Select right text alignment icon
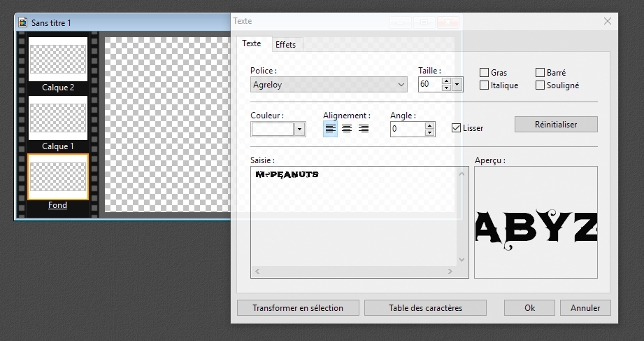The height and width of the screenshot is (341, 644). [x=364, y=129]
